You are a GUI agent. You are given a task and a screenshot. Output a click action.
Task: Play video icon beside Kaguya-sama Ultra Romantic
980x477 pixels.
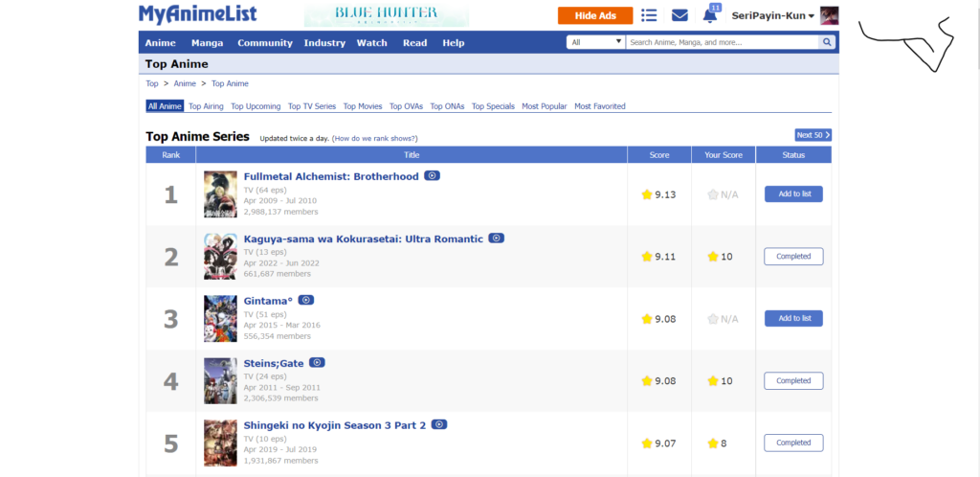click(x=497, y=238)
